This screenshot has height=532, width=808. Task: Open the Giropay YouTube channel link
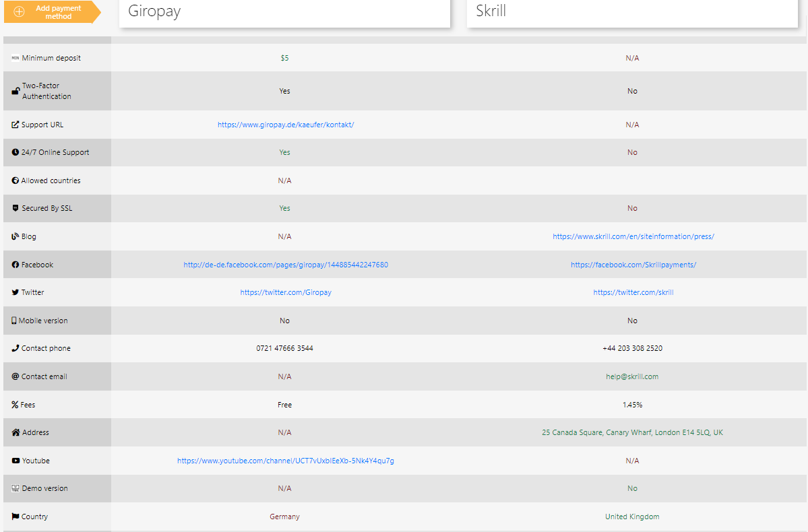286,461
